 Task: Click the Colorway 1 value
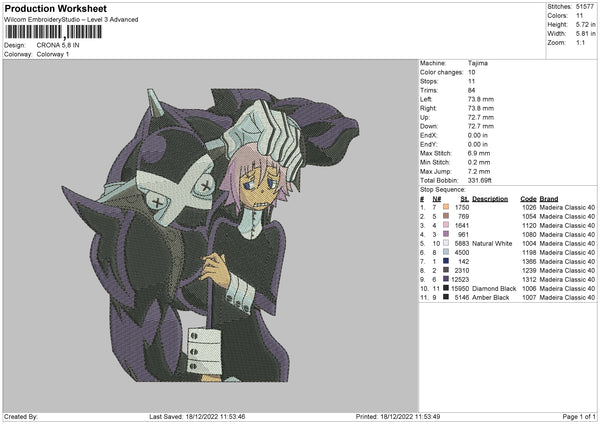[x=53, y=54]
